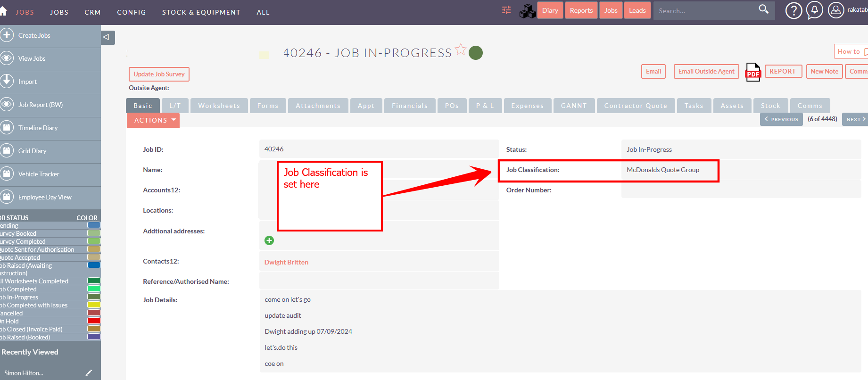Viewport: 868px width, 380px height.
Task: Switch to the POs tab
Action: click(452, 106)
